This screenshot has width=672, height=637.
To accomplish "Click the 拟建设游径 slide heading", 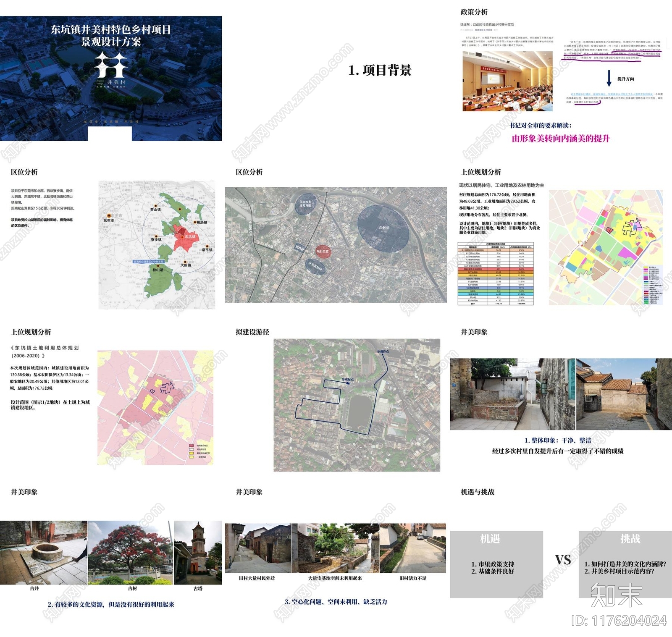I will pos(252,332).
